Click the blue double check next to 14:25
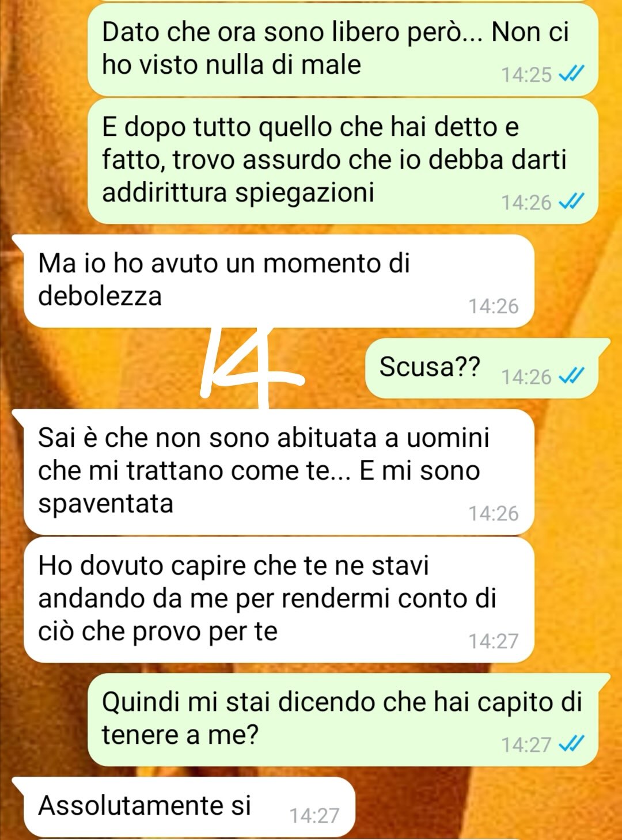The image size is (622, 840). pos(572,74)
